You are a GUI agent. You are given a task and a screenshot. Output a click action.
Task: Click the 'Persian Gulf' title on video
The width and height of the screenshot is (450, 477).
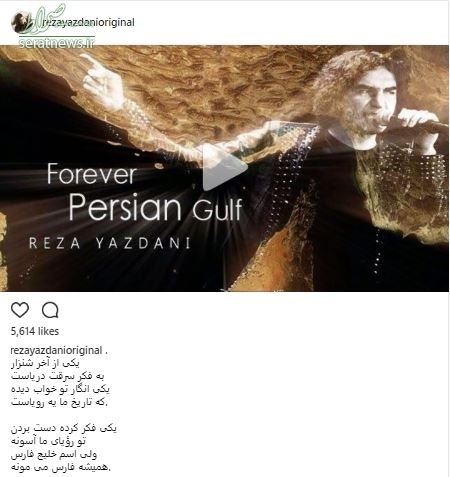coord(155,207)
